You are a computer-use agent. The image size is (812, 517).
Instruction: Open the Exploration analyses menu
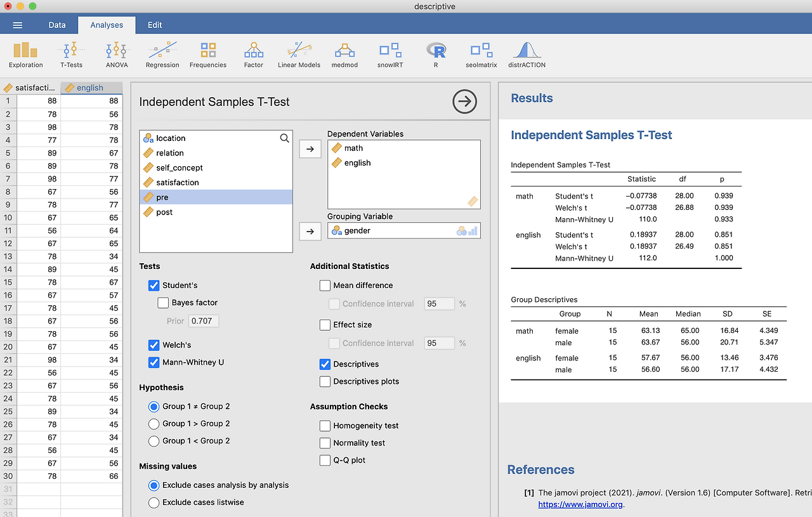pyautogui.click(x=26, y=55)
